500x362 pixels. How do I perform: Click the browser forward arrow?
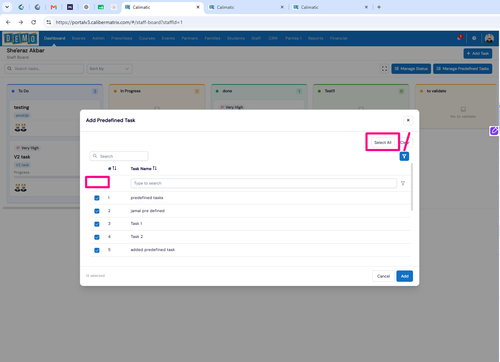pos(21,22)
